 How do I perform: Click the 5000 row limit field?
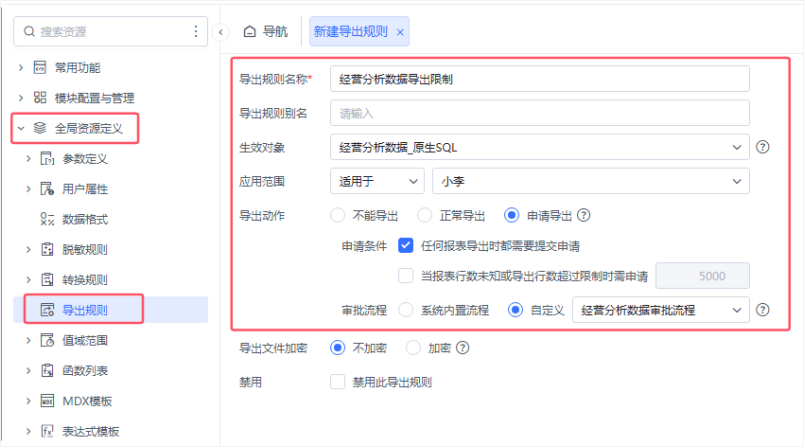tap(702, 276)
